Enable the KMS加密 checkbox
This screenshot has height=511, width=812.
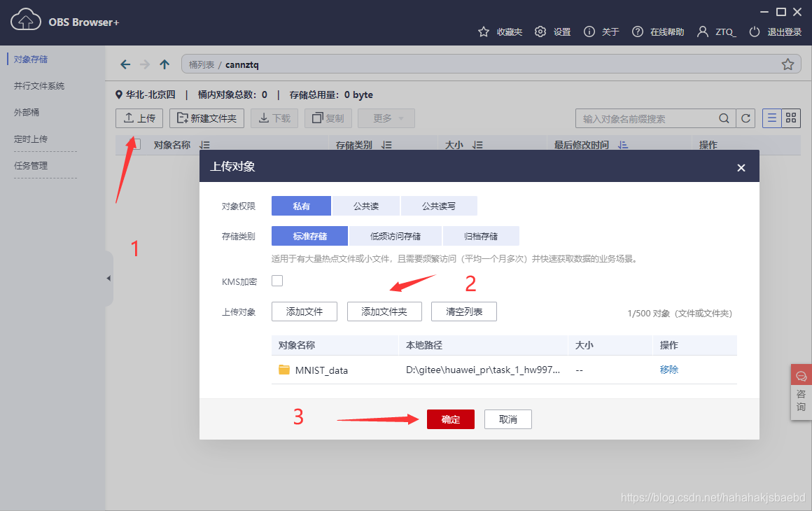[x=276, y=280]
